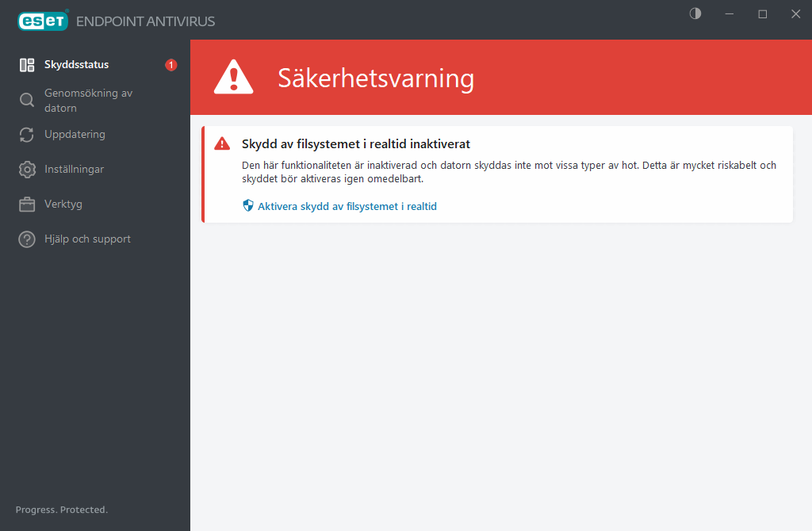Click the warning triangle in the red banner
Screen dimensions: 812x531
click(233, 76)
